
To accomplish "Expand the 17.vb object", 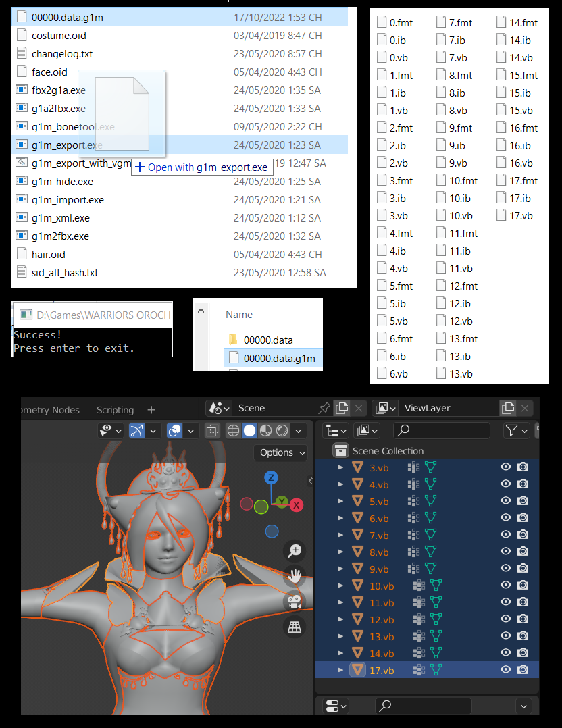I will (x=341, y=670).
